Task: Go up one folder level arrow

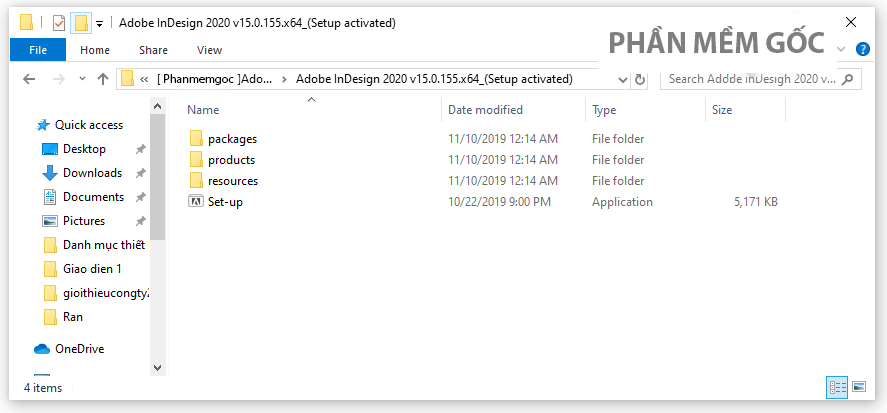Action: pos(102,79)
